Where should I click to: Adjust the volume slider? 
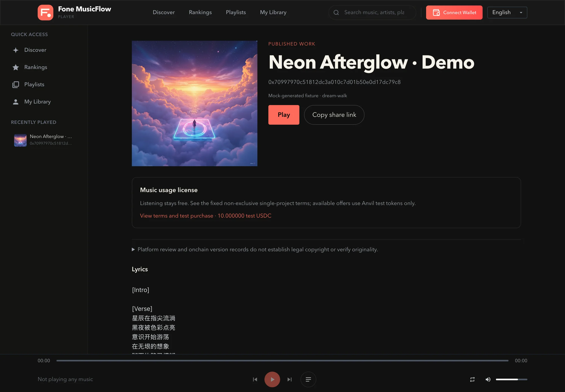pyautogui.click(x=512, y=379)
